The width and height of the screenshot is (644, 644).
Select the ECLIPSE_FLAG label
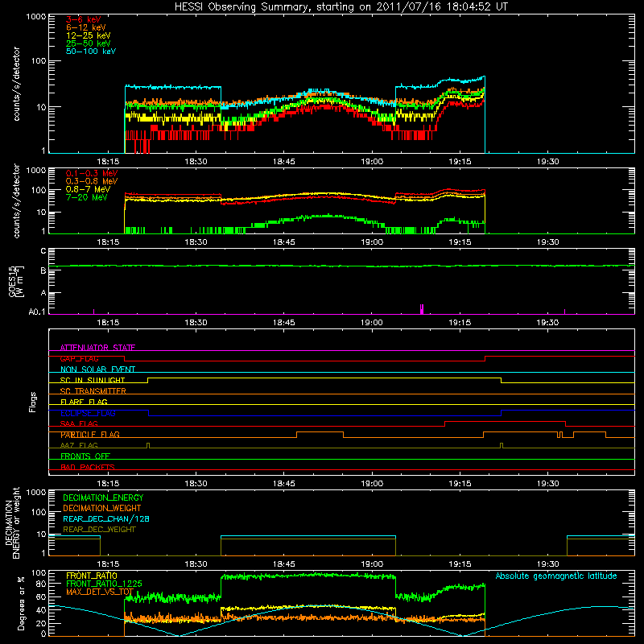[x=88, y=413]
